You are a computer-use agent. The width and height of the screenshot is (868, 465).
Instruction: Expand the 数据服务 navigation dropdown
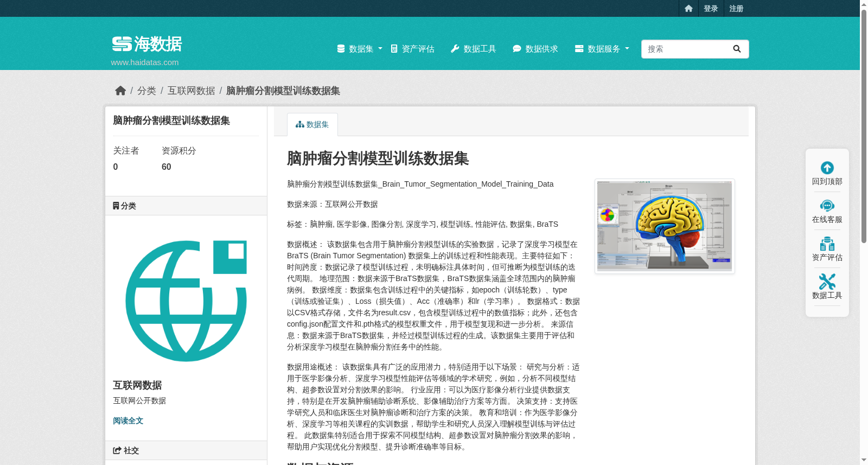[x=602, y=49]
